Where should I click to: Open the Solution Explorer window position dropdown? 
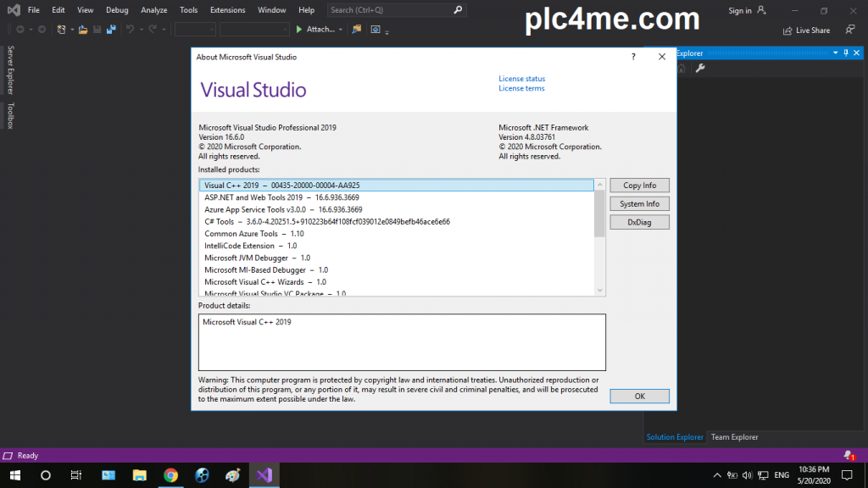pos(835,53)
